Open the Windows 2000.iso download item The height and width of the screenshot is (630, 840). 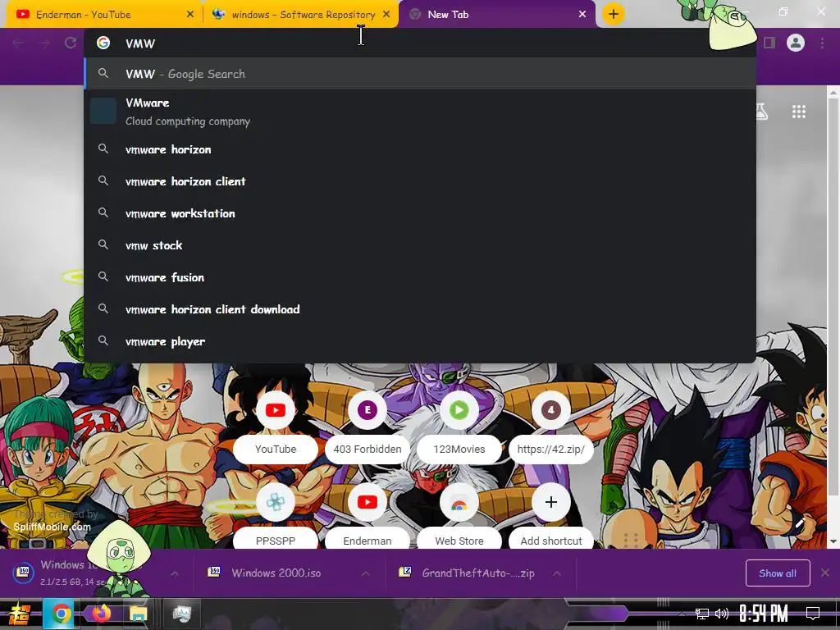tap(276, 573)
